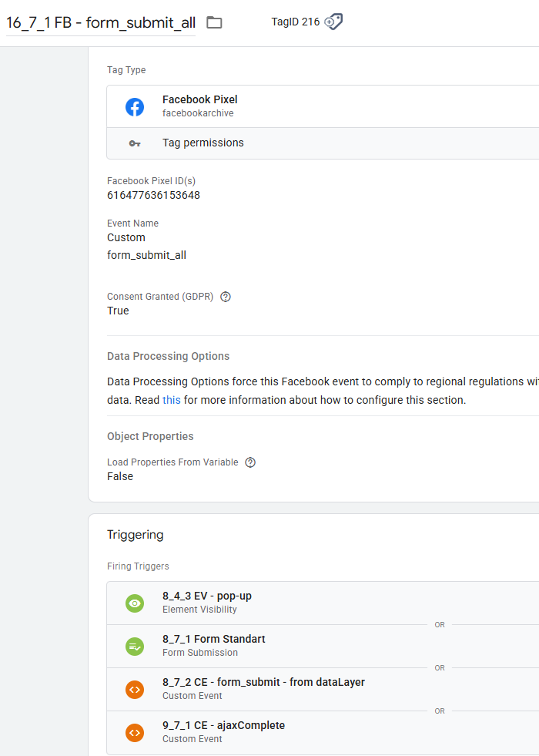Image resolution: width=539 pixels, height=756 pixels.
Task: Click the Facebook Pixel ID value
Action: tap(153, 195)
